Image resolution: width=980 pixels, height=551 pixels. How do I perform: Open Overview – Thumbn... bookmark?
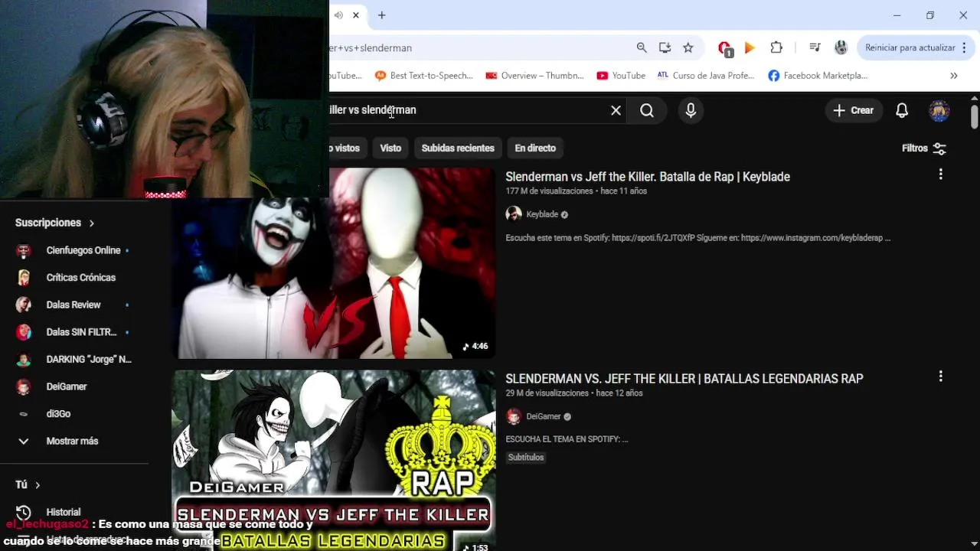[x=534, y=76]
